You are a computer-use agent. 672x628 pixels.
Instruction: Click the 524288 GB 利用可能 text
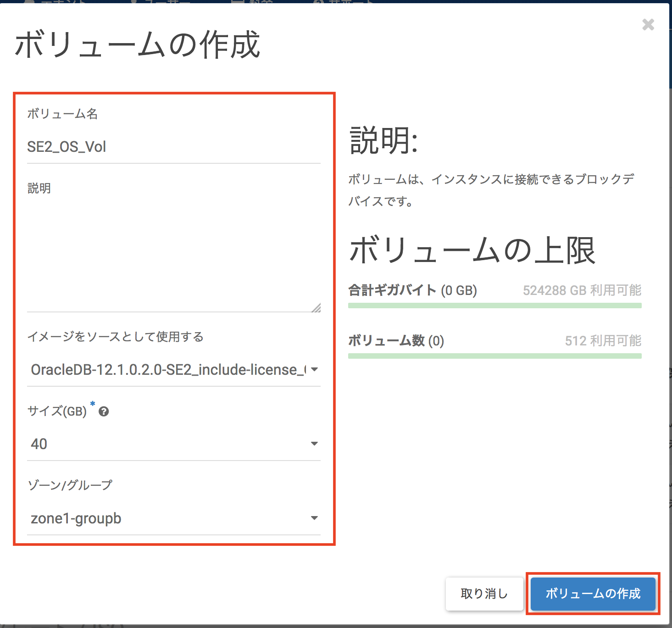click(582, 290)
